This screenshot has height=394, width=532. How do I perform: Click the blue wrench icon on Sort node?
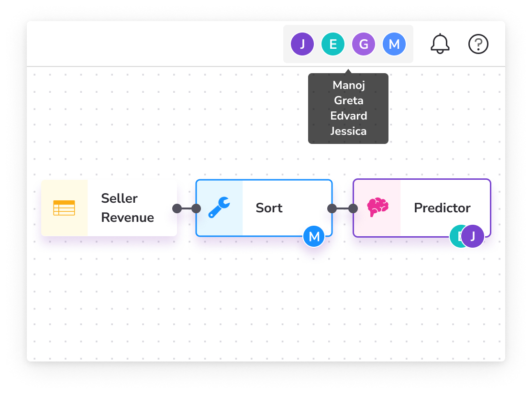click(x=219, y=208)
